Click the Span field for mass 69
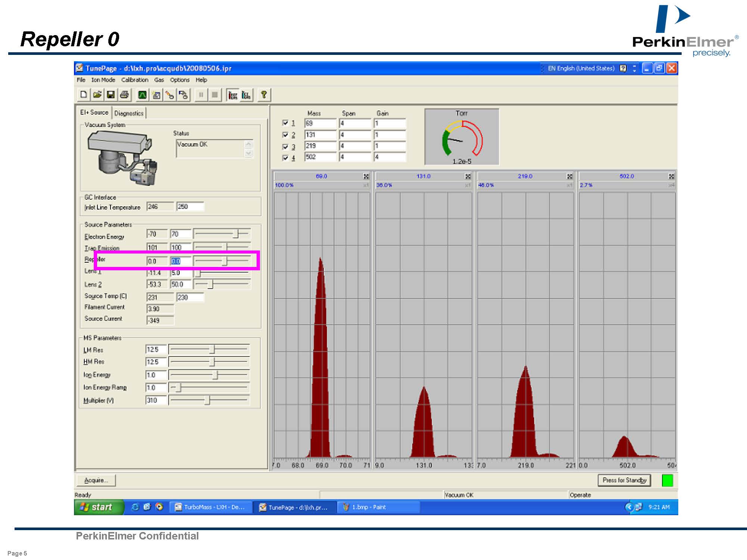747x560 pixels. click(x=355, y=123)
